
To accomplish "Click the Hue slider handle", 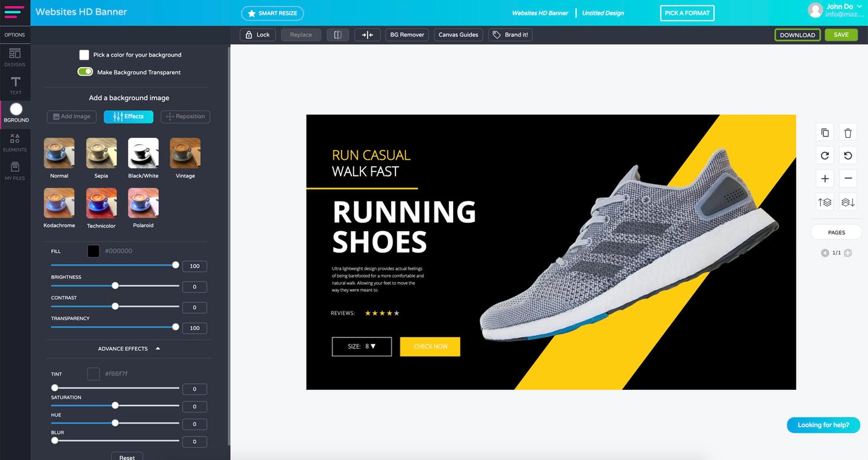I will pyautogui.click(x=115, y=423).
